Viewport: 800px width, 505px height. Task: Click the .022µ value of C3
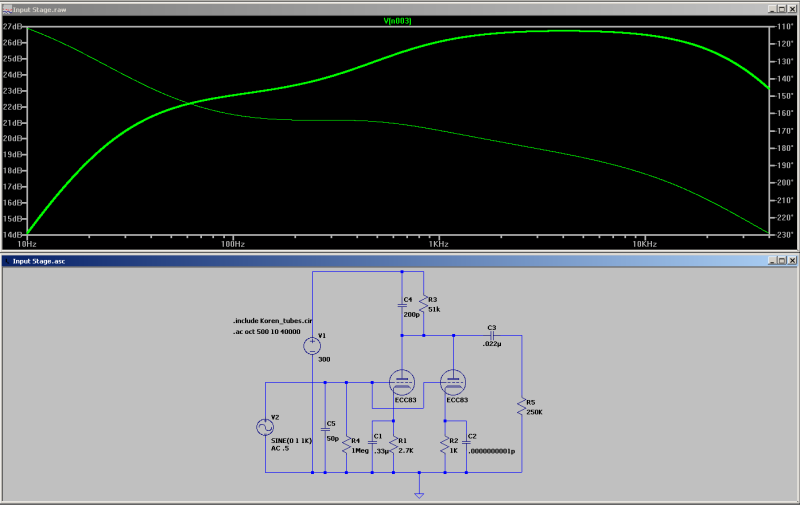(x=492, y=344)
